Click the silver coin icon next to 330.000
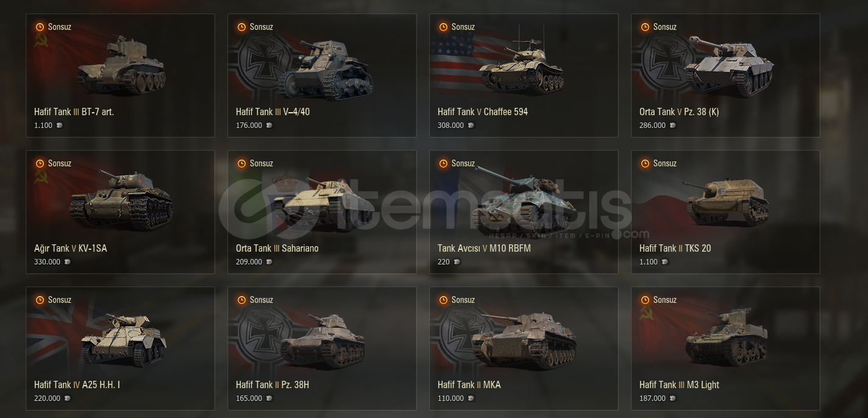 [67, 262]
